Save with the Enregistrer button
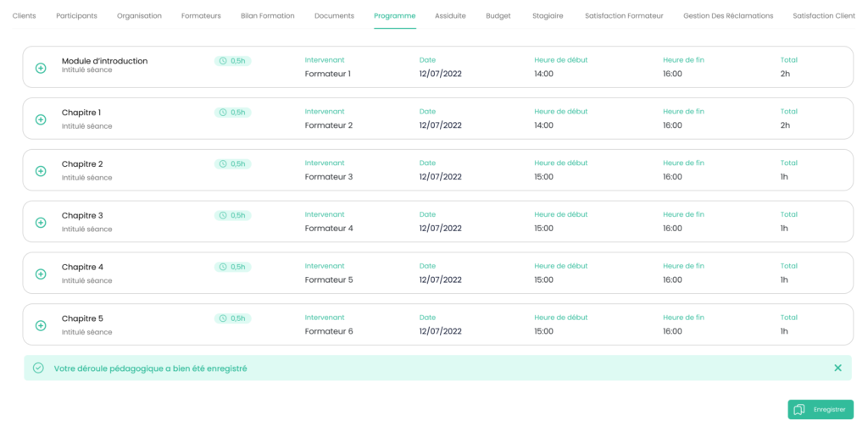 [820, 409]
